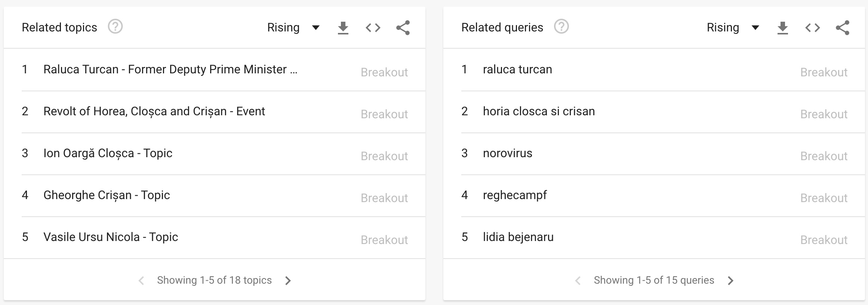Screen dimensions: 868x305
Task: Go to next page of related queries
Action: (730, 280)
